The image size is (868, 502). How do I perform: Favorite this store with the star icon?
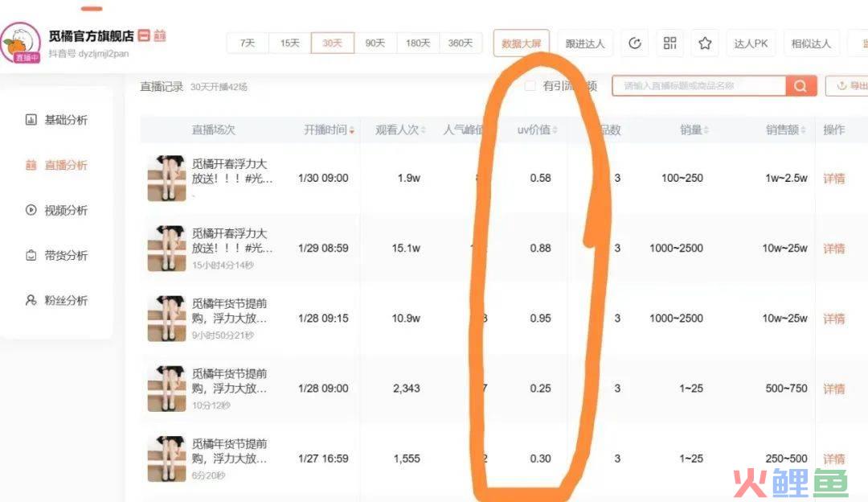pyautogui.click(x=705, y=43)
